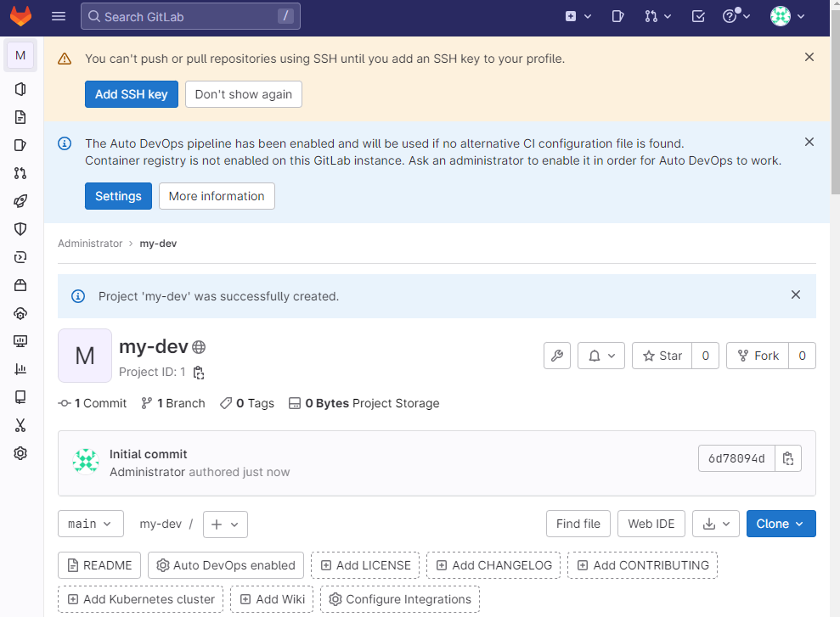840x617 pixels.
Task: Open the Issues icon in top bar
Action: click(x=617, y=17)
